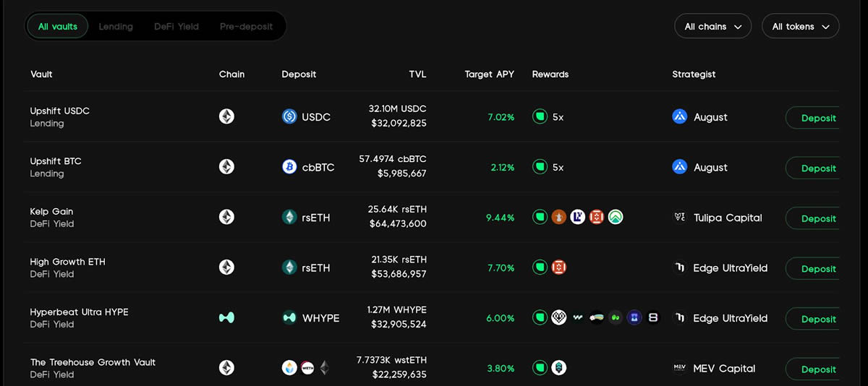
Task: Click the brown reward icon in Kelp Gain row
Action: point(558,217)
